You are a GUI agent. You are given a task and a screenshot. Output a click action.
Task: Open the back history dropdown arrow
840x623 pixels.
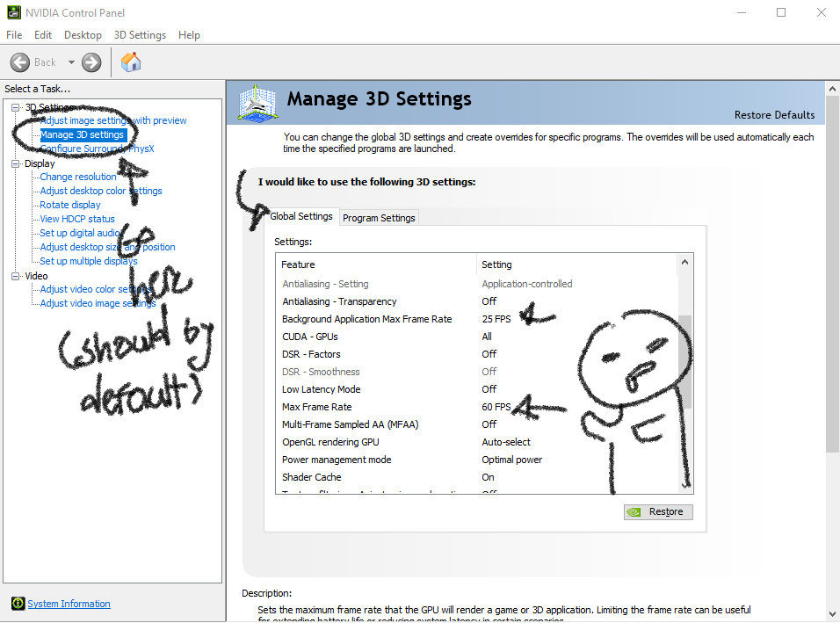(71, 62)
